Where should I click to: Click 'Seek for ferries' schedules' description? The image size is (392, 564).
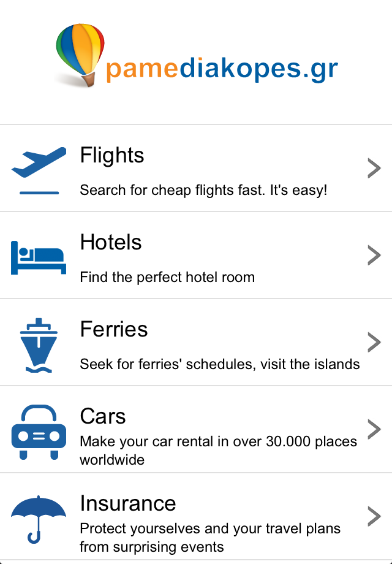[x=219, y=364]
